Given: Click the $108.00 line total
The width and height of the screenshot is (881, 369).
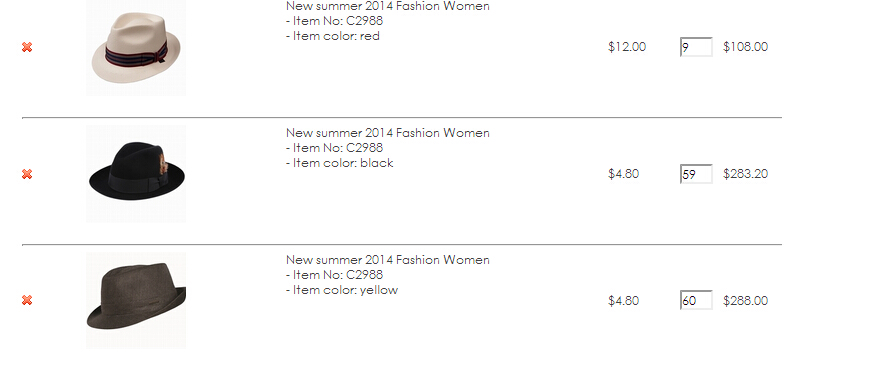Looking at the screenshot, I should tap(746, 47).
